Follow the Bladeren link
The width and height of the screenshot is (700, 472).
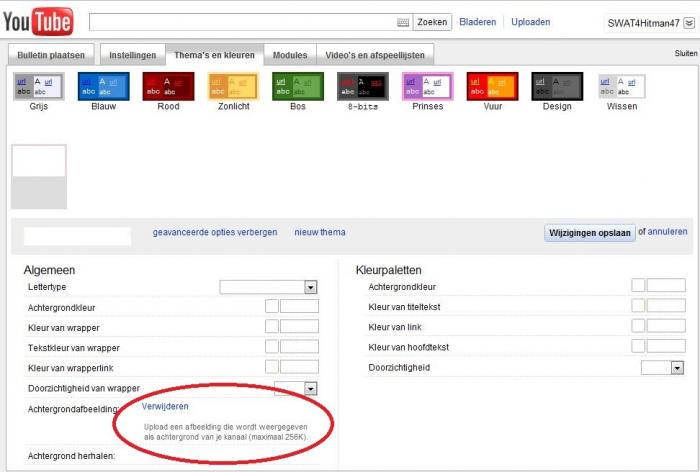(x=478, y=22)
